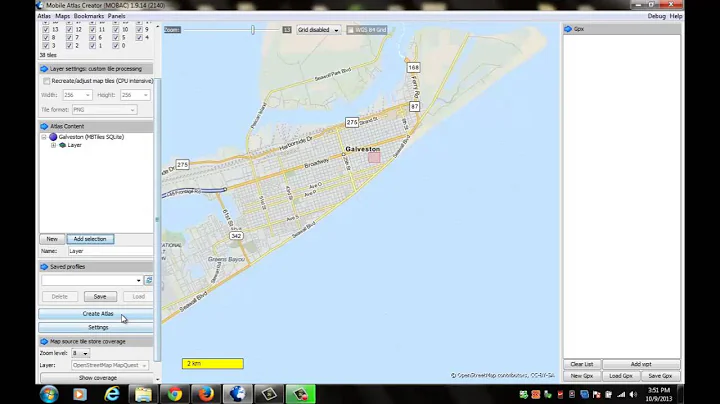Open the Help menu
Image resolution: width=720 pixels, height=404 pixels.
tap(676, 16)
